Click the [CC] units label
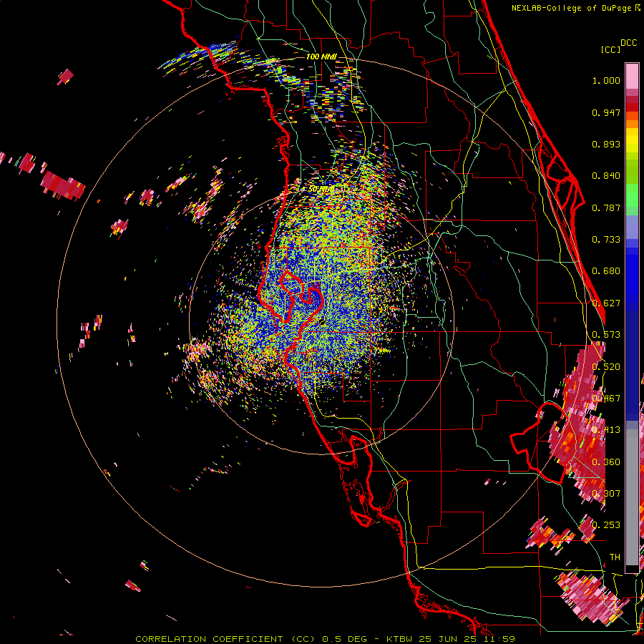Viewport: 644px width, 644px height. tap(610, 49)
